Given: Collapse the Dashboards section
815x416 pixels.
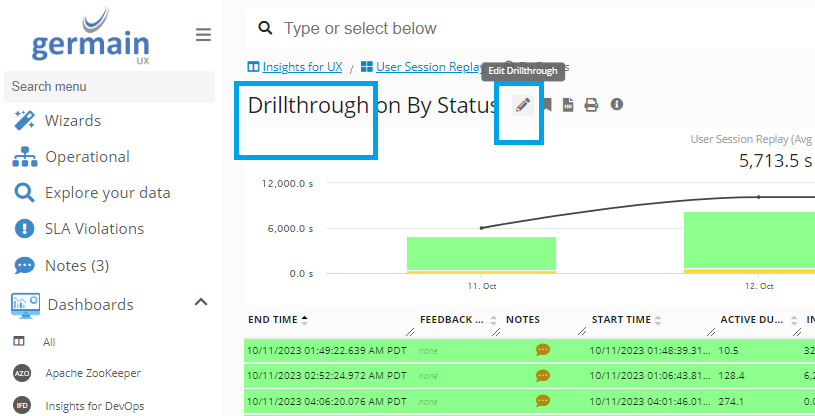Looking at the screenshot, I should (200, 303).
